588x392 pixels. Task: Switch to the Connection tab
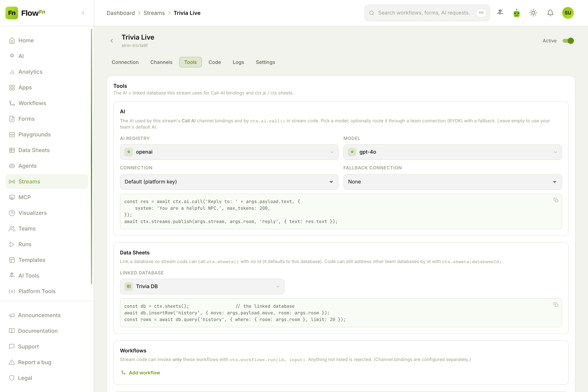[125, 62]
